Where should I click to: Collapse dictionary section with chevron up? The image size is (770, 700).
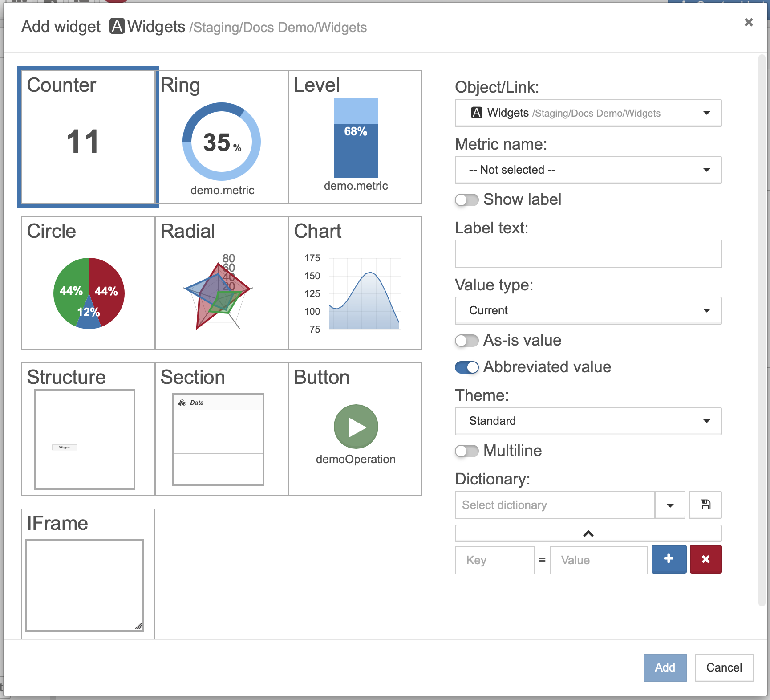pyautogui.click(x=588, y=533)
